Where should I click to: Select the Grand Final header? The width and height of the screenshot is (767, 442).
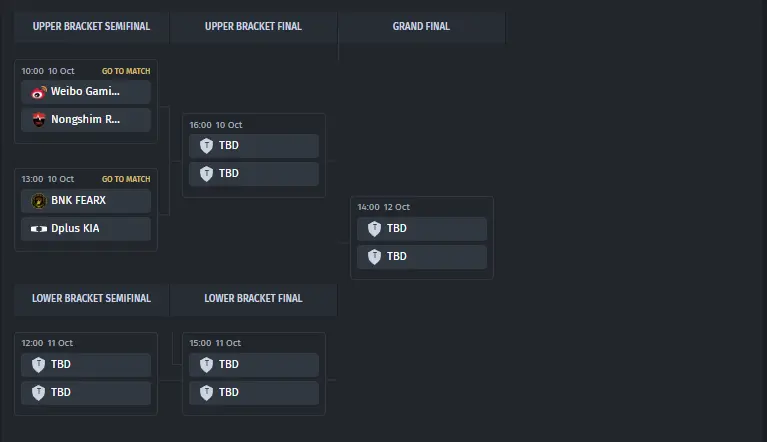(x=421, y=27)
